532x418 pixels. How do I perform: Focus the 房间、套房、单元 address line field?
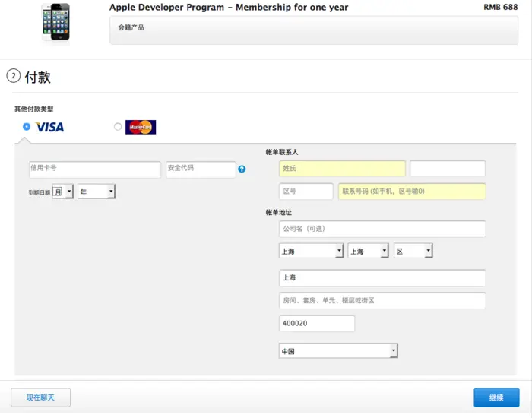point(382,301)
